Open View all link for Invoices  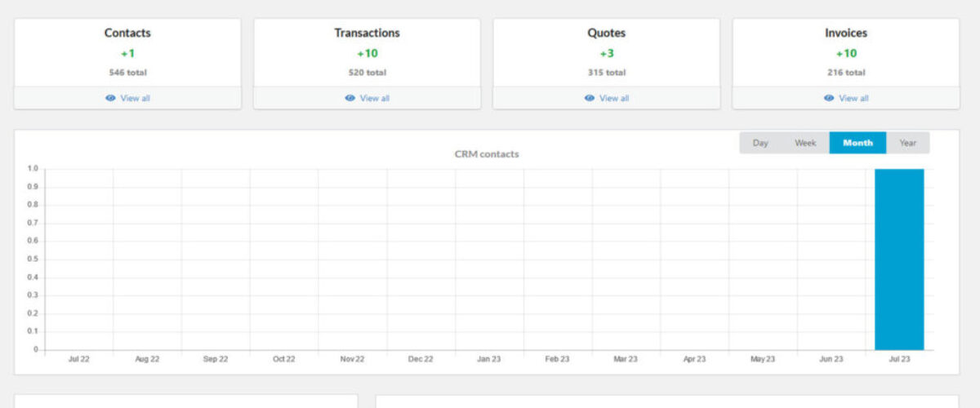pos(853,98)
